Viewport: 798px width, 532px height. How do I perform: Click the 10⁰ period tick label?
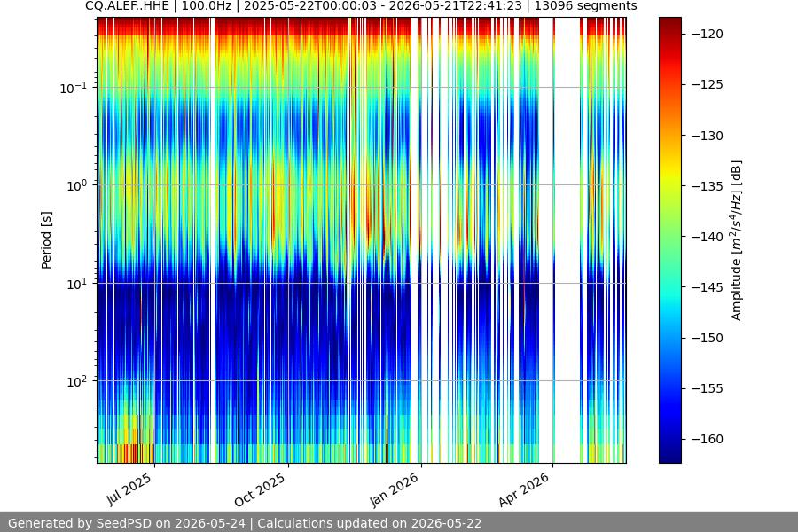point(76,186)
